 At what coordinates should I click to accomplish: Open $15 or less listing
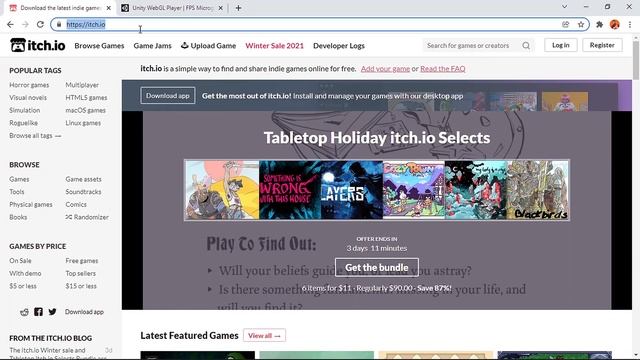(81, 286)
